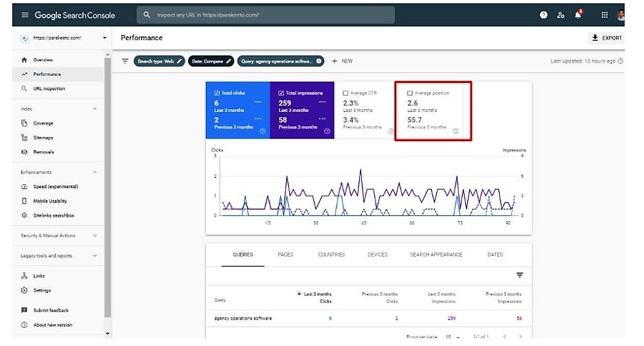
Task: Click the About new version info icon
Action: [24, 325]
